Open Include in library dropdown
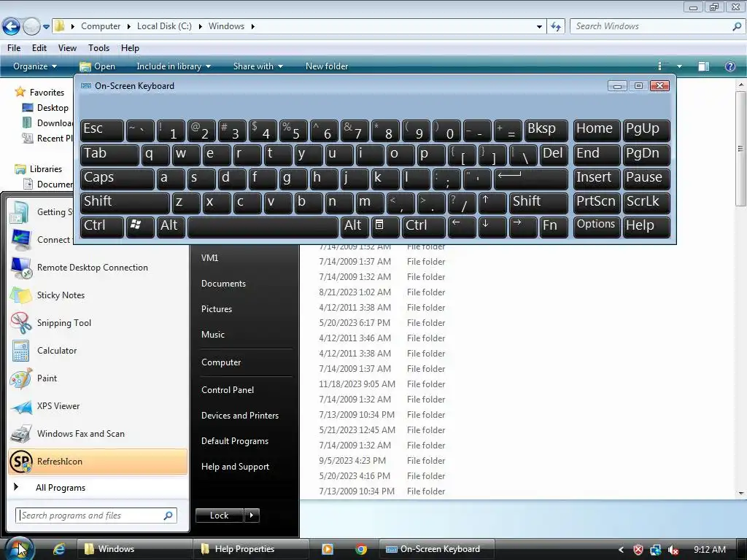Image resolution: width=747 pixels, height=560 pixels. [x=174, y=66]
